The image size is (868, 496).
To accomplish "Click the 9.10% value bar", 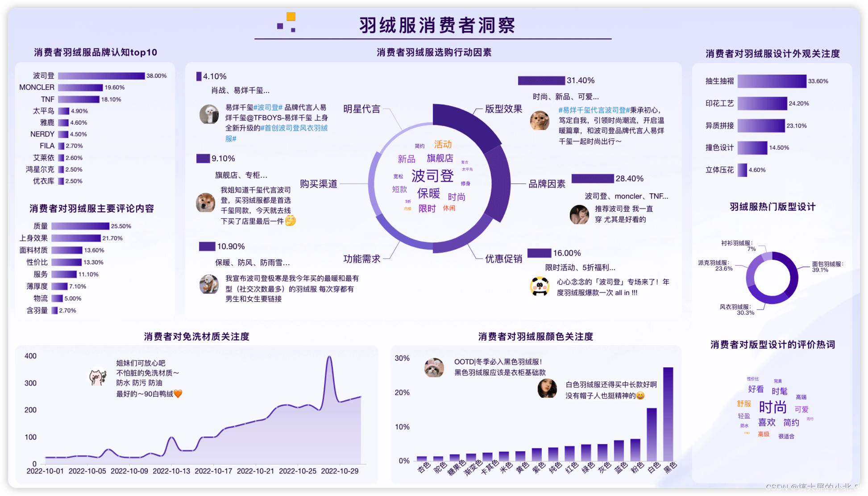I will coord(203,158).
